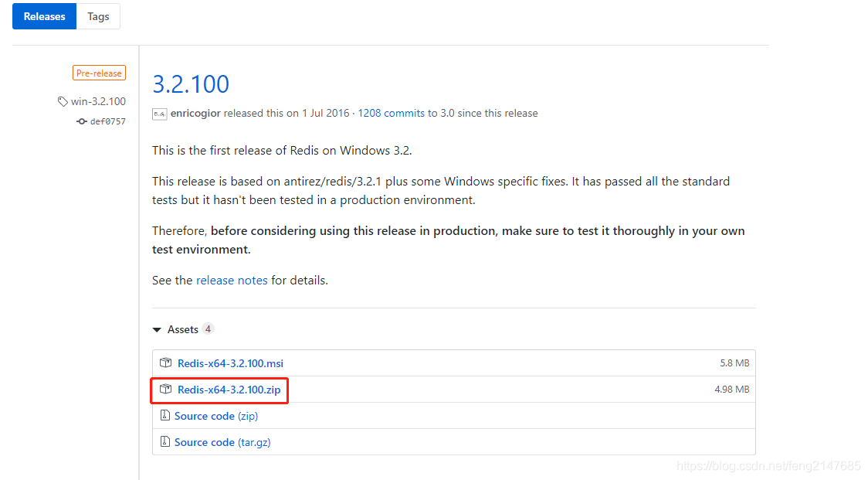Click enricogior's avatar image
868x480 pixels.
[159, 114]
